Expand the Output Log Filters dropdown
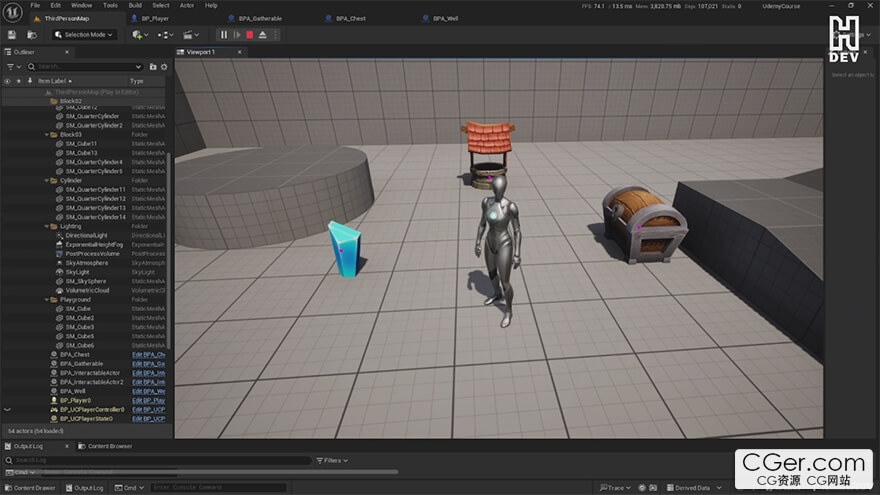880x495 pixels. click(x=332, y=461)
